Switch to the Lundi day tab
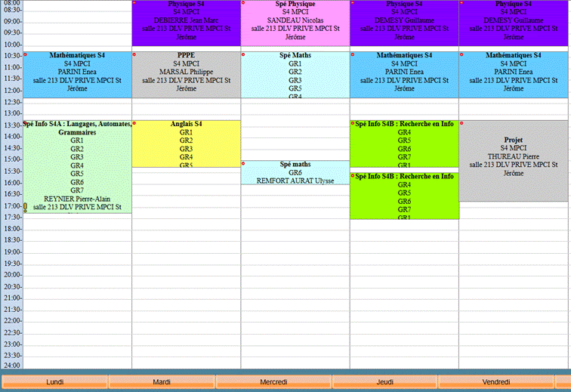The width and height of the screenshot is (571, 392). click(x=55, y=382)
